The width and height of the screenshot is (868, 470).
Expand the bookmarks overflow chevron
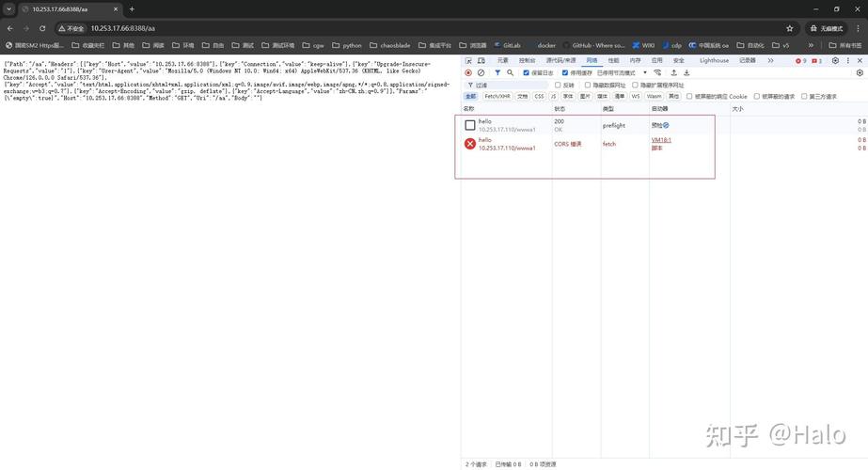[811, 45]
